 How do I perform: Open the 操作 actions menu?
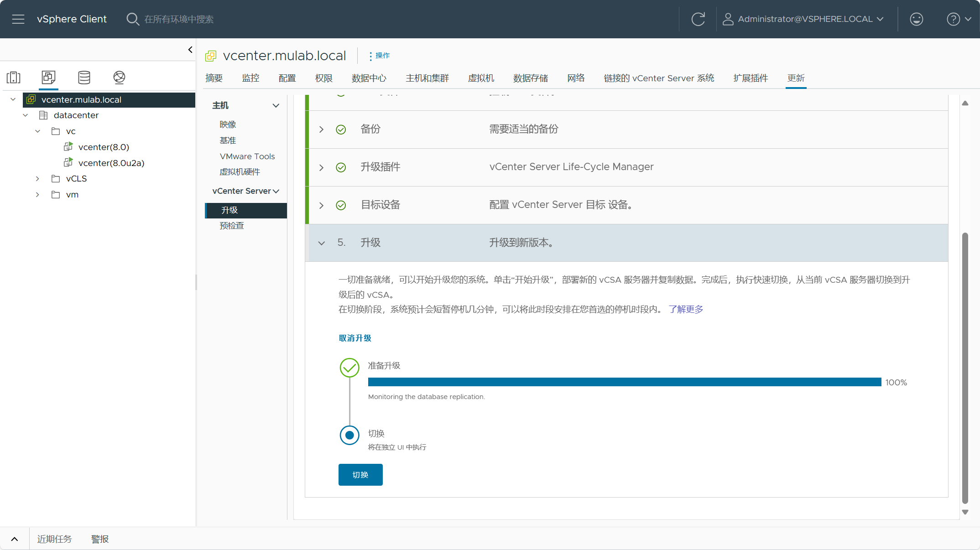pyautogui.click(x=380, y=56)
